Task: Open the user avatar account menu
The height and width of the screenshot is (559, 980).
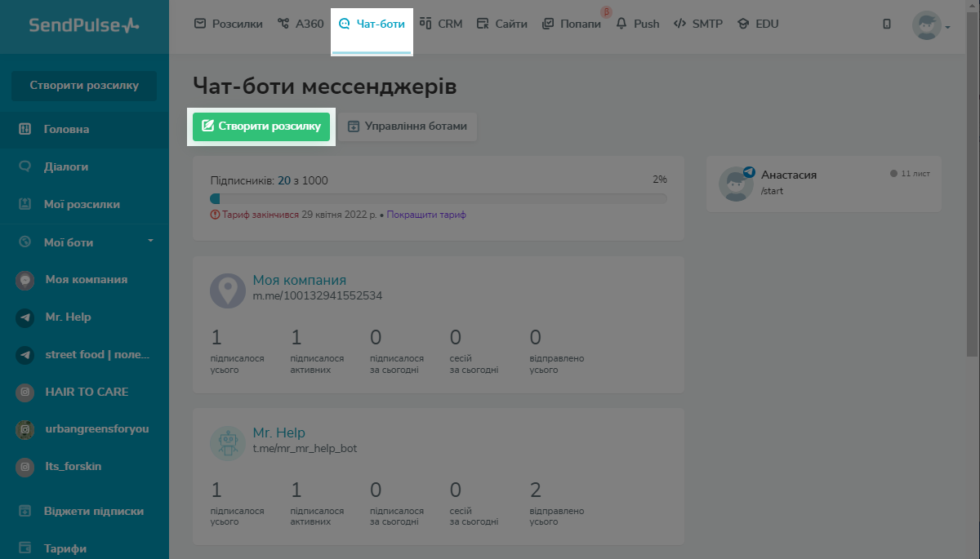Action: coord(931,25)
